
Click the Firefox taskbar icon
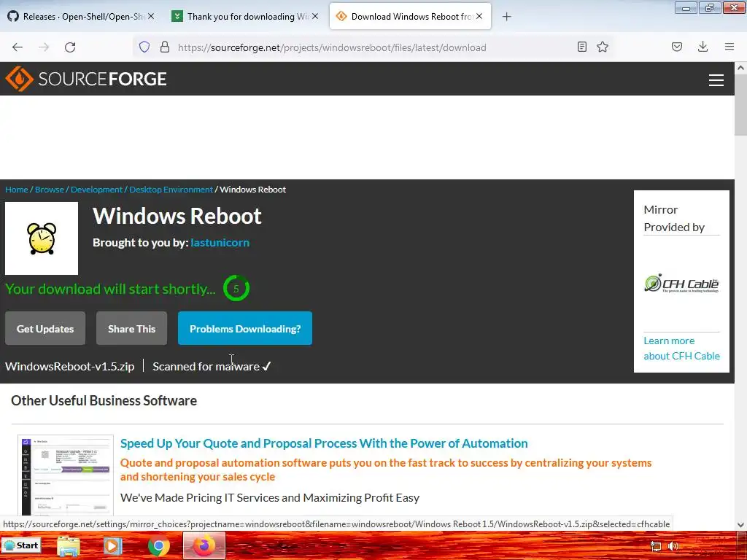204,545
